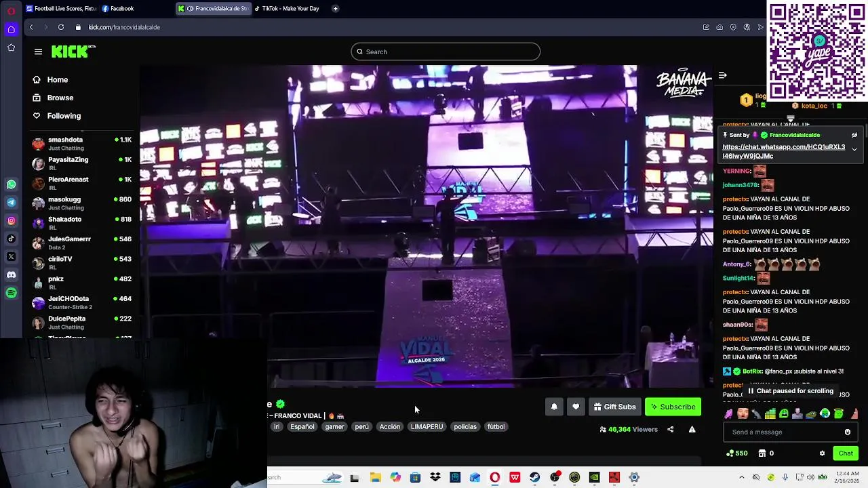Click the Gift Subs button
868x488 pixels.
point(614,407)
